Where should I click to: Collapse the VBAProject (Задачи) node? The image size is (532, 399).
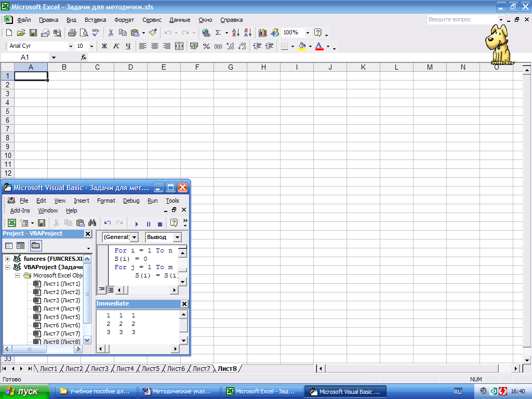coord(7,268)
